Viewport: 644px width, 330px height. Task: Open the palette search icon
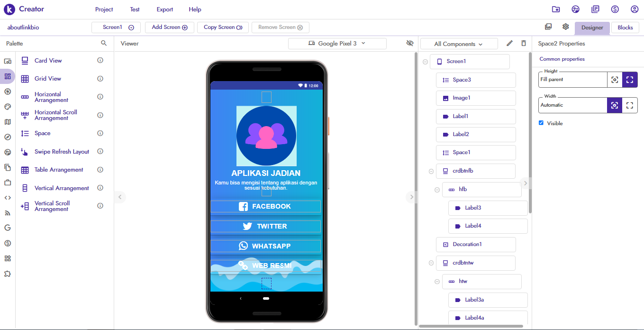(x=104, y=43)
